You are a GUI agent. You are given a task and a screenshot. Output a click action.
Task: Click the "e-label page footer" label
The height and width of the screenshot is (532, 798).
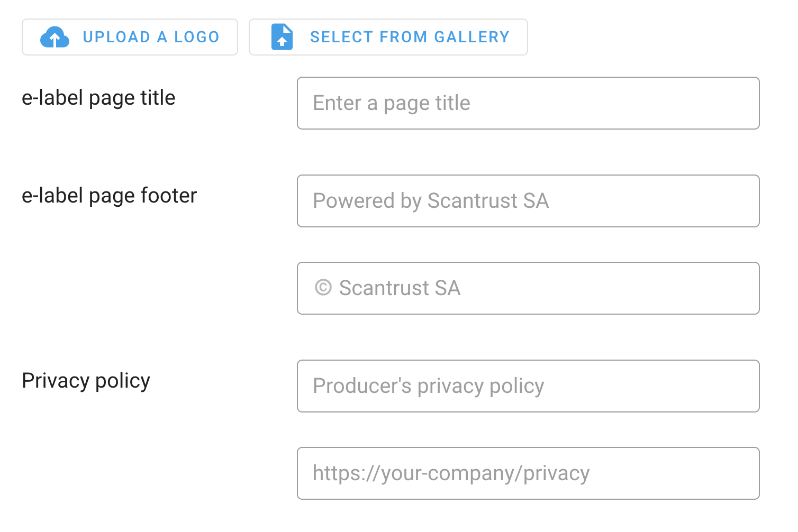(109, 196)
